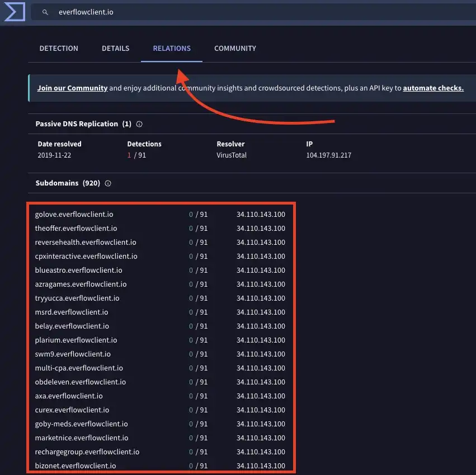Click 0 / 91 score in marketnice row
The image size is (476, 475).
click(x=198, y=438)
